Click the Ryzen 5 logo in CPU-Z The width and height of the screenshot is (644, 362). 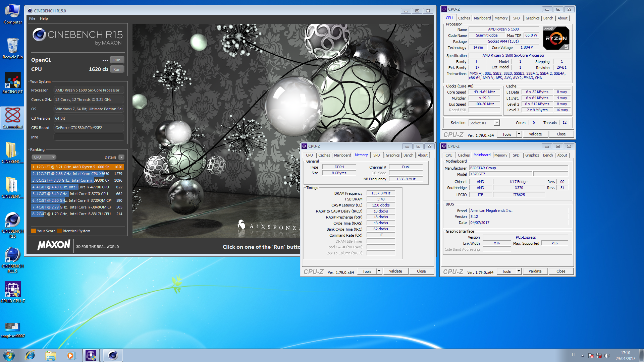tap(556, 38)
